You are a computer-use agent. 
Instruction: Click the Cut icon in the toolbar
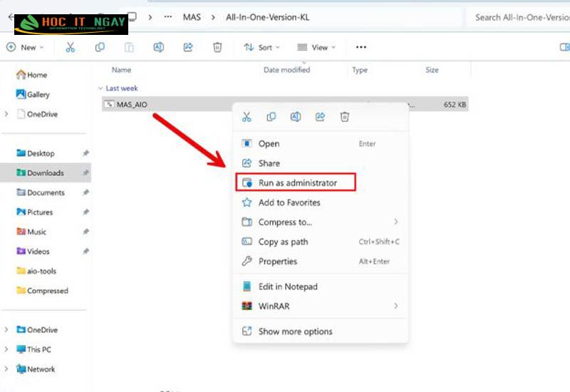pyautogui.click(x=70, y=47)
